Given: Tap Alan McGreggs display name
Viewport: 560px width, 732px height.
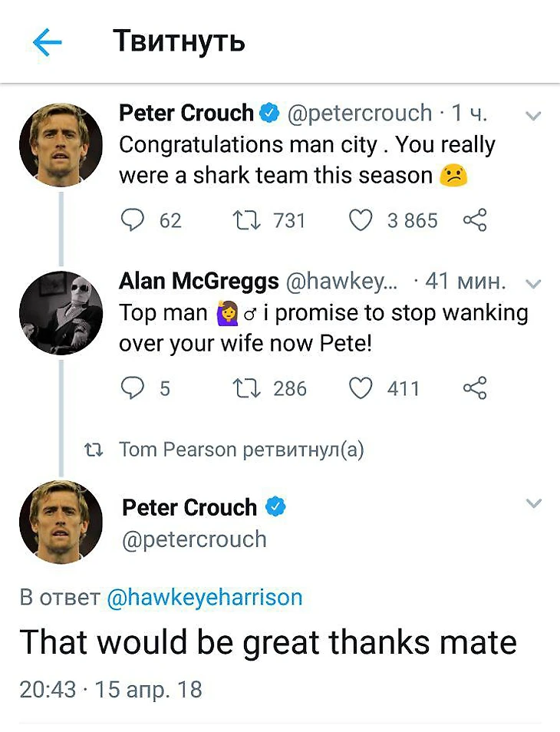Looking at the screenshot, I should coord(199,282).
